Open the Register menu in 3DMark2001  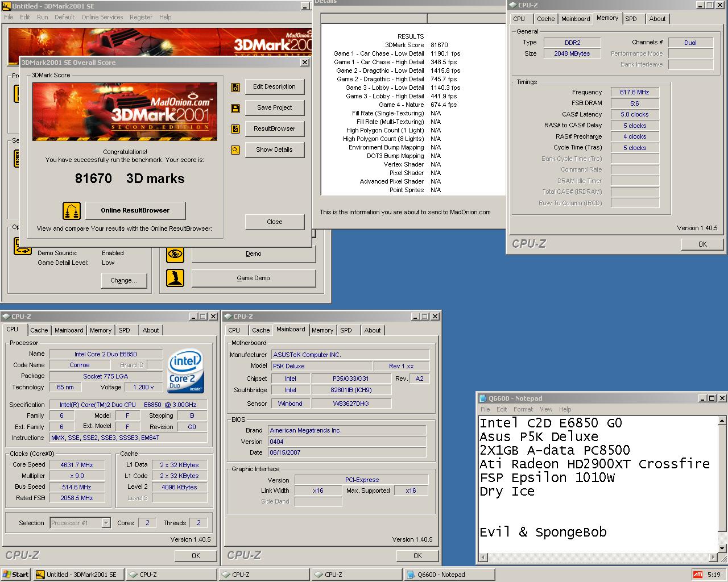(x=141, y=17)
